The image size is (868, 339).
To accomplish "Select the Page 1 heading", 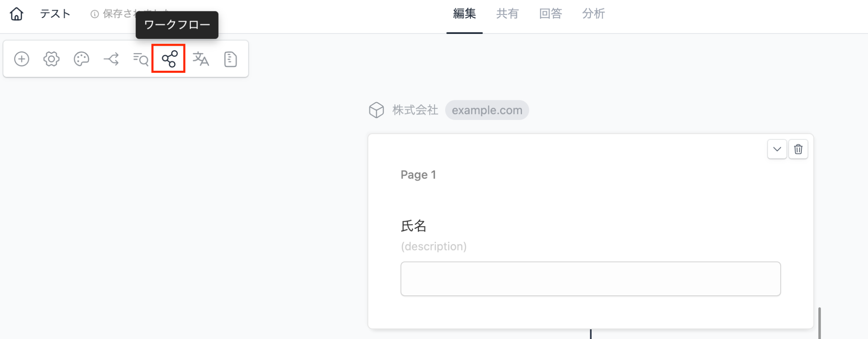I will pyautogui.click(x=418, y=175).
